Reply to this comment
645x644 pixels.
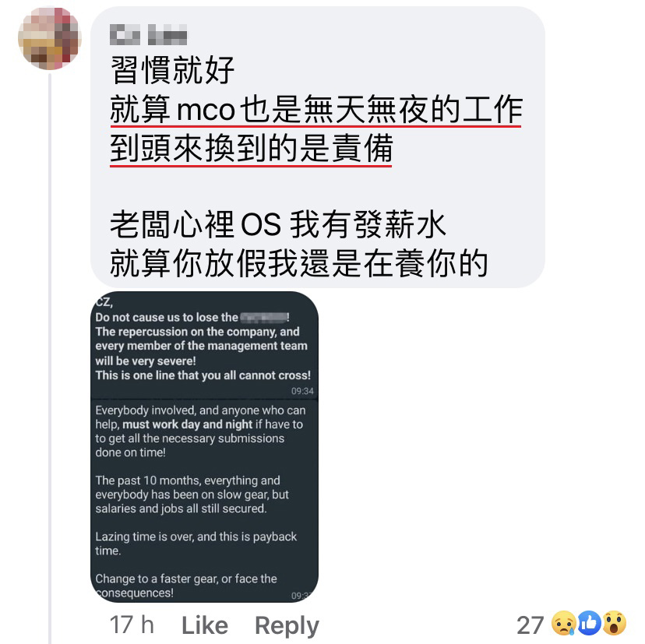[287, 626]
